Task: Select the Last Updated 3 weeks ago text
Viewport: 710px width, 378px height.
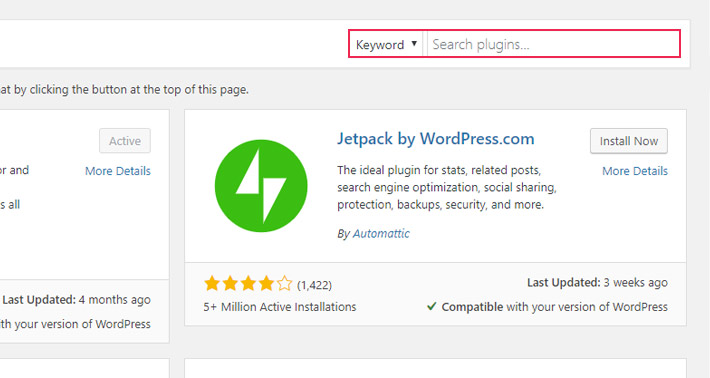Action: pos(597,282)
